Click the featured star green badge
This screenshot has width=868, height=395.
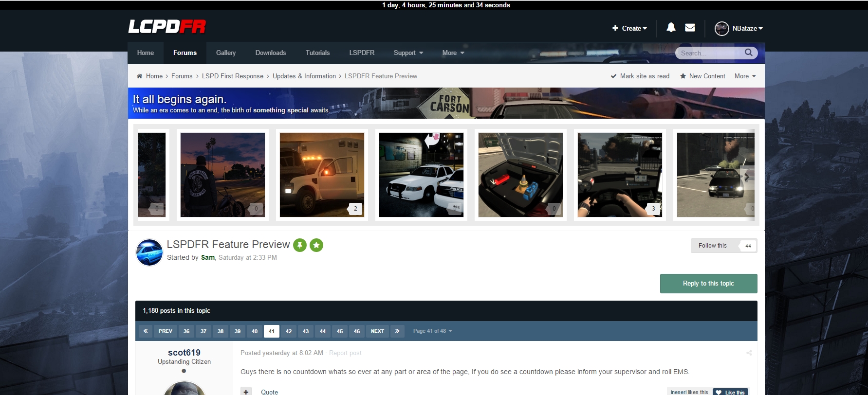tap(316, 245)
